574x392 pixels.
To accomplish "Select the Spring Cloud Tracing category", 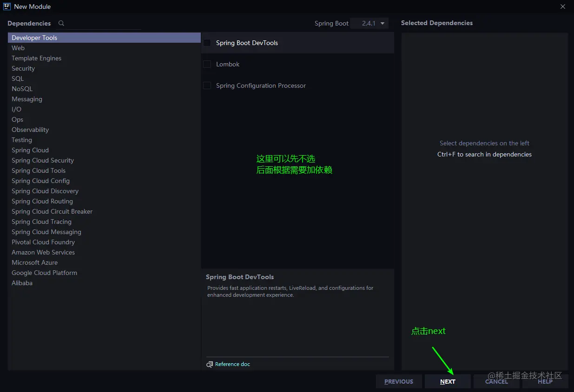I will click(104, 222).
